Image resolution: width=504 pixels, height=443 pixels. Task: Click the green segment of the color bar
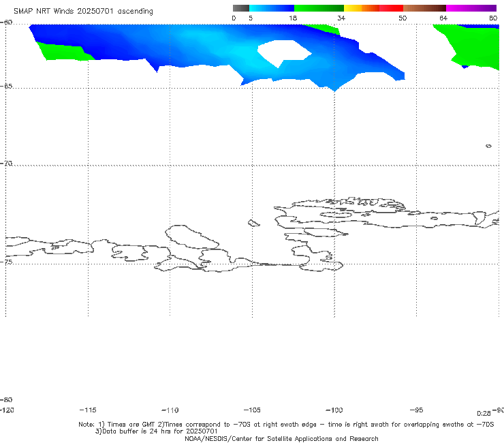point(319,8)
